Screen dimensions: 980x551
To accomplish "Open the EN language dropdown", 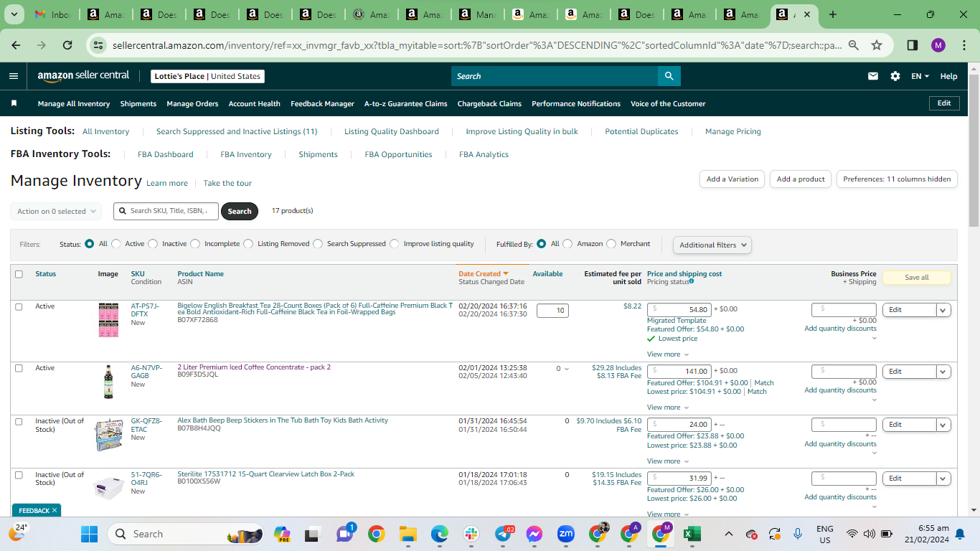I will point(920,76).
